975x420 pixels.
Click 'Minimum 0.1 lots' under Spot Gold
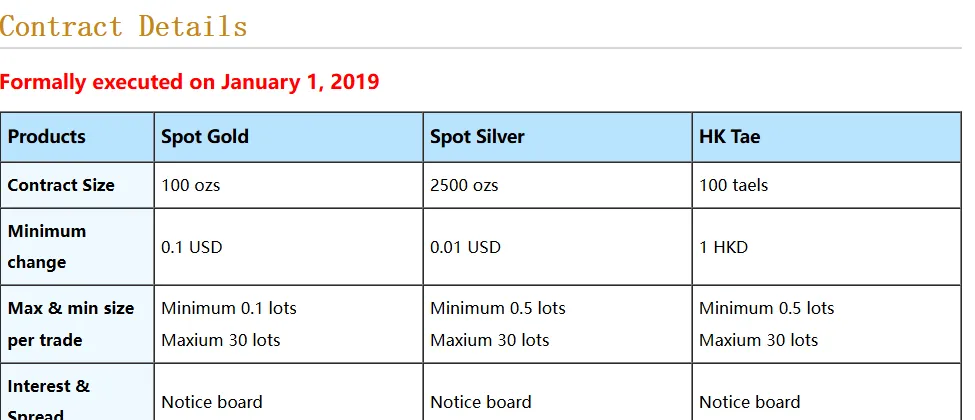229,308
